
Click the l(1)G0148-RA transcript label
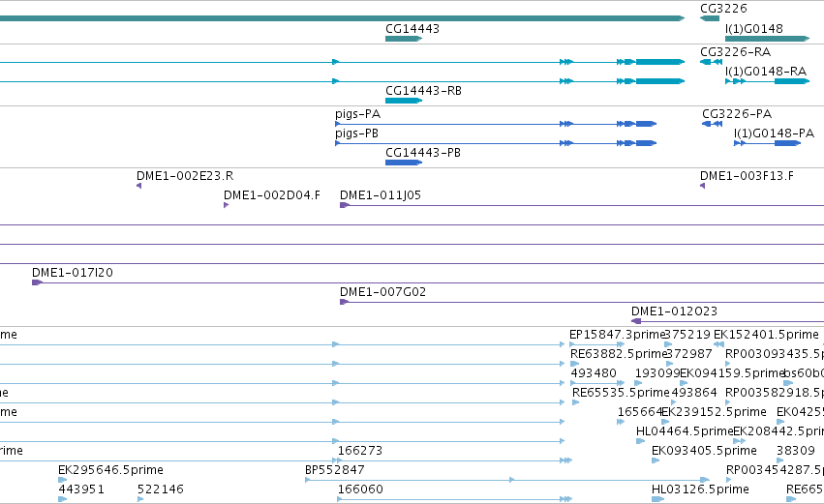(766, 72)
